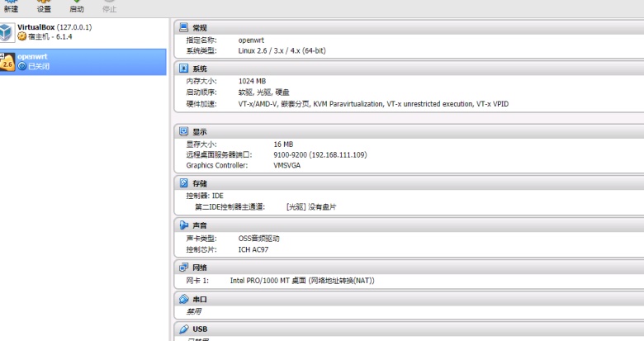Click the 系统 (System) section icon
The width and height of the screenshot is (644, 341).
click(183, 69)
